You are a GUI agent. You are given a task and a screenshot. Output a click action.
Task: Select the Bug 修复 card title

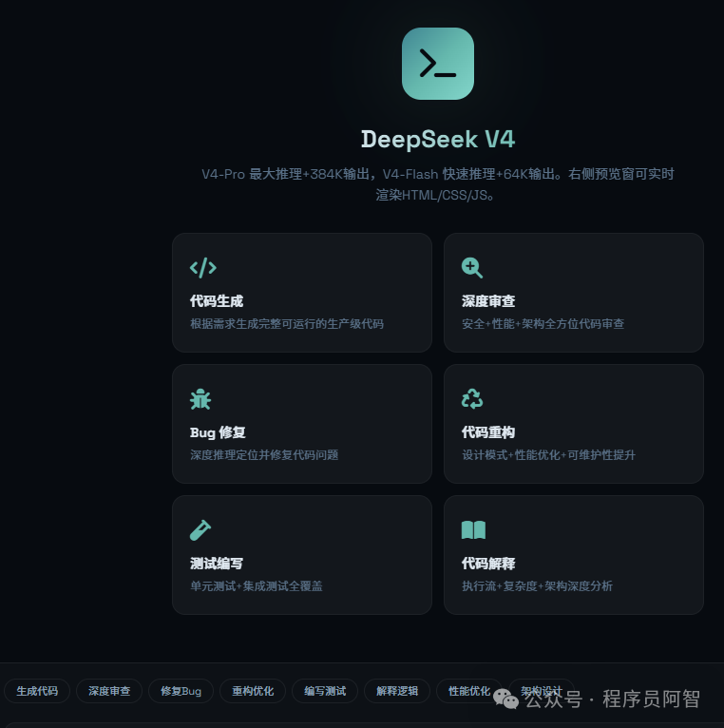point(218,432)
